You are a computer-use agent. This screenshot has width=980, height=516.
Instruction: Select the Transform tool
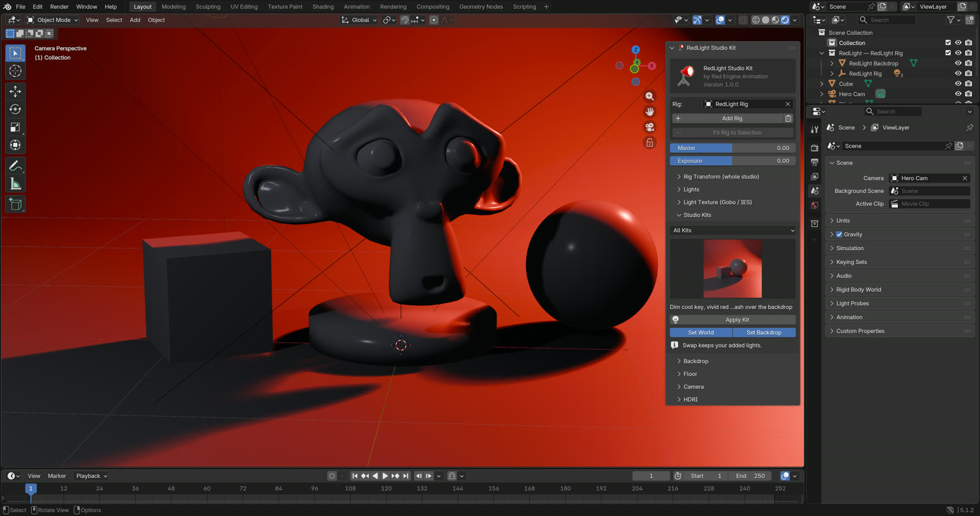tap(15, 145)
